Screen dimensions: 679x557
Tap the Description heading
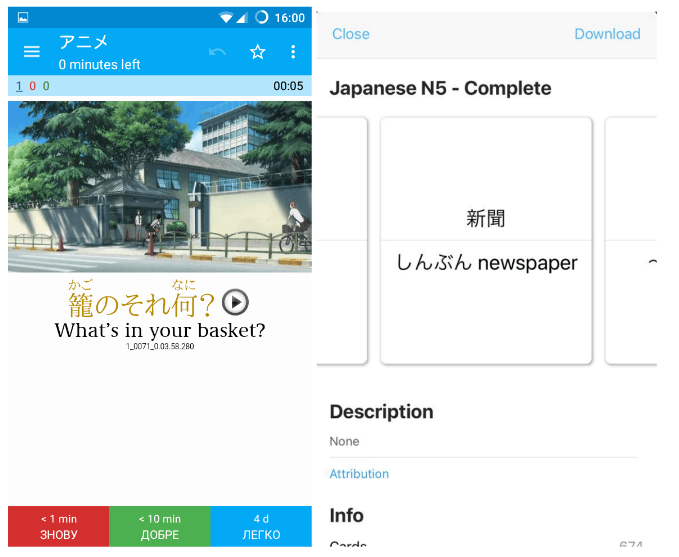click(382, 411)
